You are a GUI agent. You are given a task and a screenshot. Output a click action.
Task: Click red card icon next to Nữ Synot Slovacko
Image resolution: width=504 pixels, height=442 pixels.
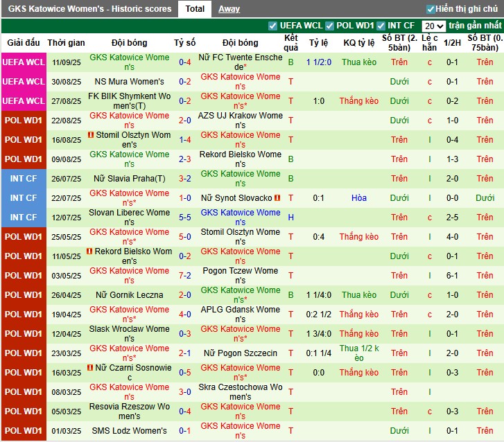(277, 198)
